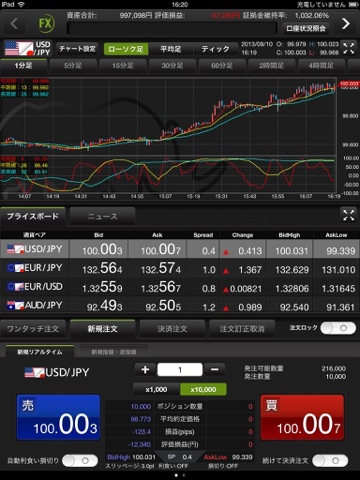Select the new realtime (新規リアルタイム) sub-tab
Viewport: 360px width, 480px height.
point(40,352)
